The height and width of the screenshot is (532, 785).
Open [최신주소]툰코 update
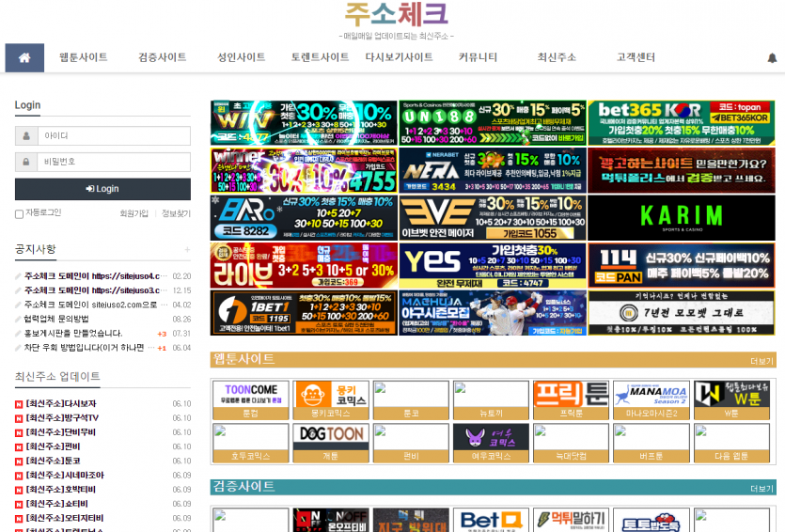(x=53, y=461)
